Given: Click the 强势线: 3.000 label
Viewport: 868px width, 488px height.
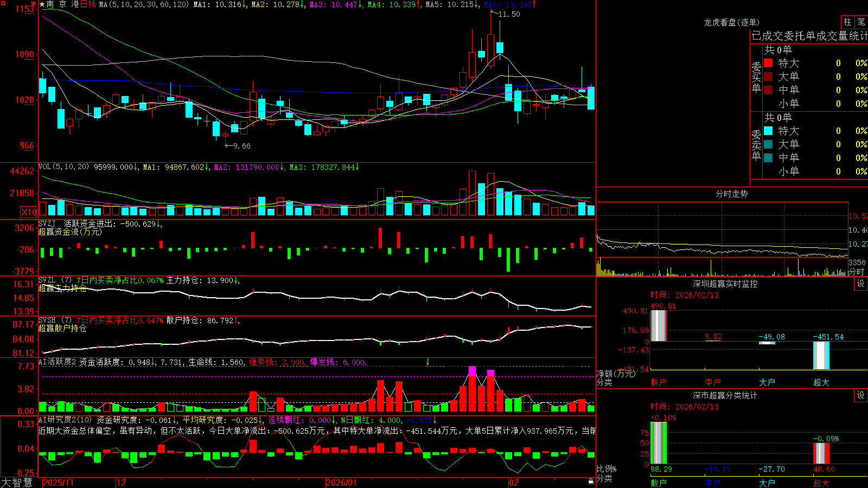Looking at the screenshot, I should pos(277,362).
